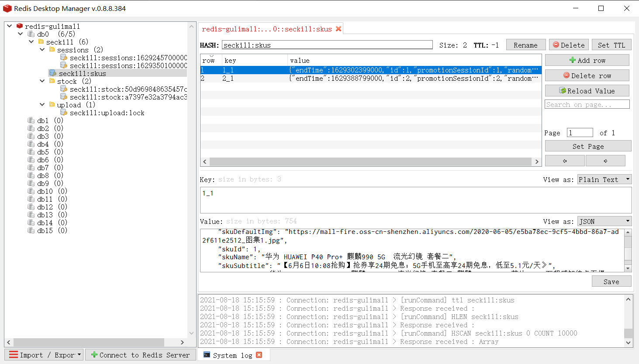Click key icon of seckill:stock:a7397e32a3794ac3
Image resolution: width=639 pixels, height=364 pixels.
64,97
